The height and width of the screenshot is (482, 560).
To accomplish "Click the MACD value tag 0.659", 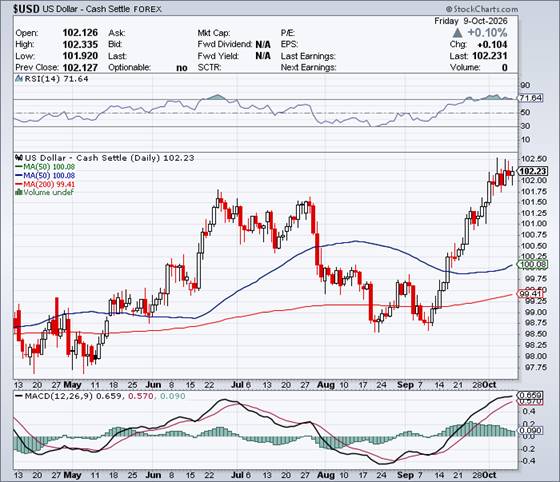I will pyautogui.click(x=530, y=396).
